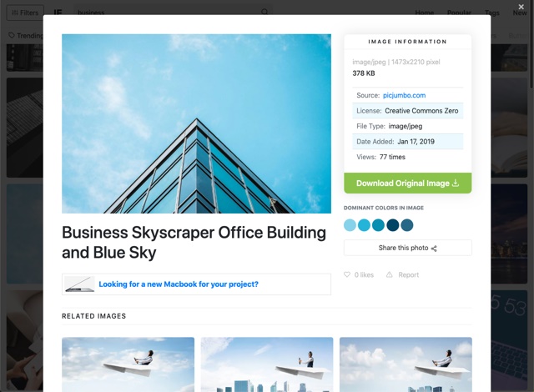Close the image detail modal
Viewport: 534px width, 392px height.
[x=521, y=7]
